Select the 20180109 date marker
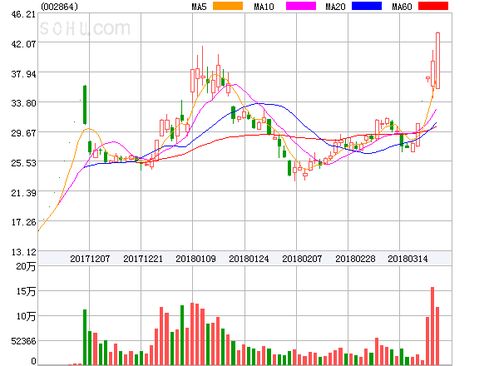This screenshot has width=499, height=366. click(x=196, y=259)
